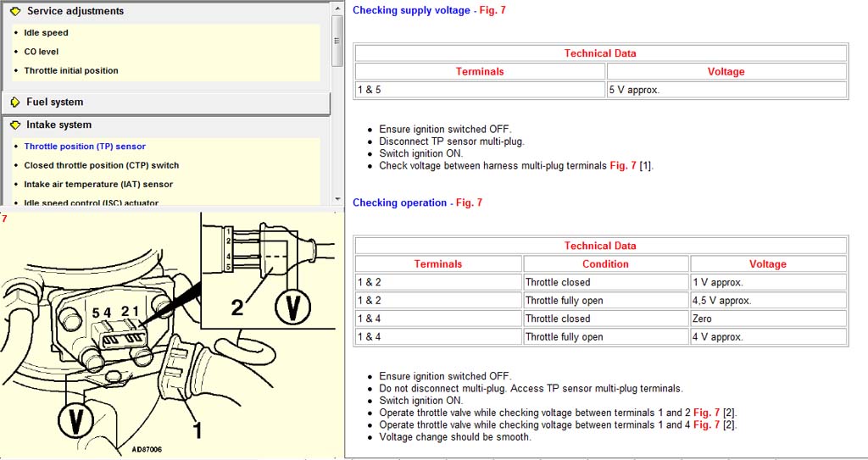868x460 pixels.
Task: Open Throttle initial position
Action: pos(71,71)
